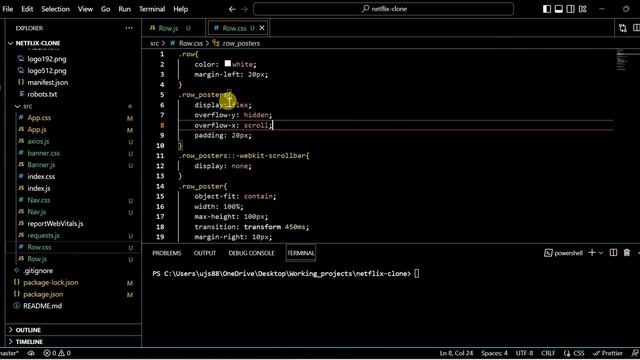Screen dimensions: 640x360
Task: Open logo192.png in the explorer
Action: click(x=47, y=59)
